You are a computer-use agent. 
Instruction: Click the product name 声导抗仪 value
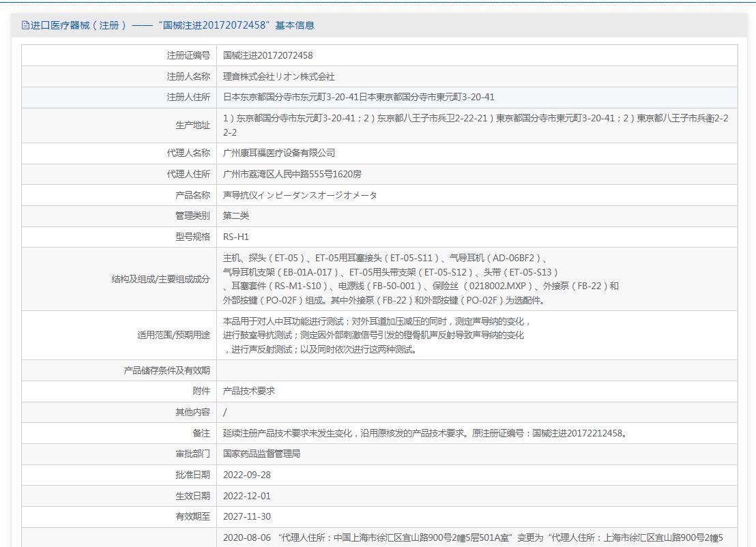pyautogui.click(x=300, y=195)
